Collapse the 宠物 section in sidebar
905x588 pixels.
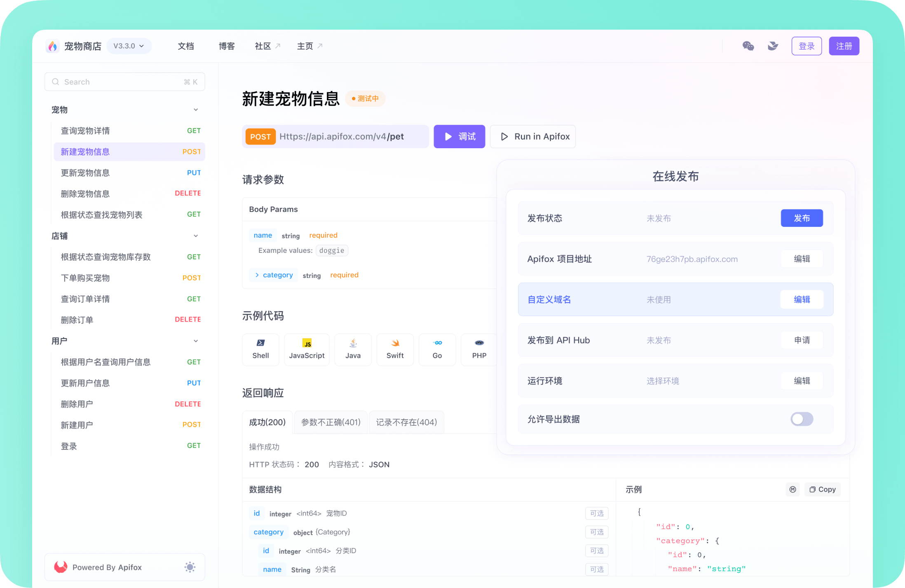[x=195, y=110]
